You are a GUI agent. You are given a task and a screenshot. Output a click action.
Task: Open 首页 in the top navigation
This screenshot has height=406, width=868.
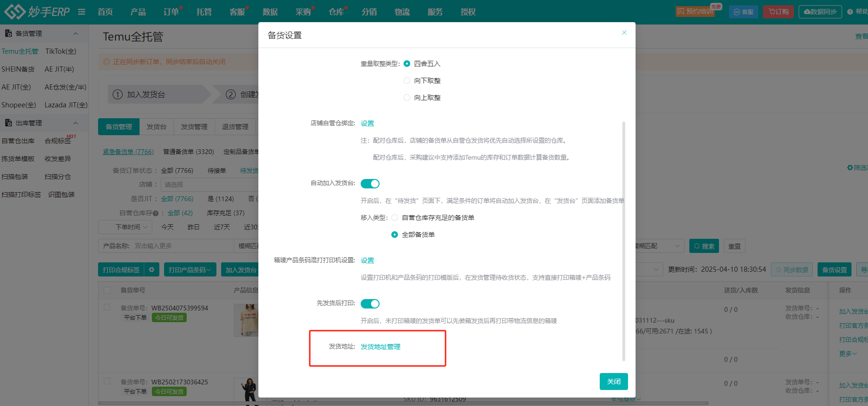coord(105,12)
